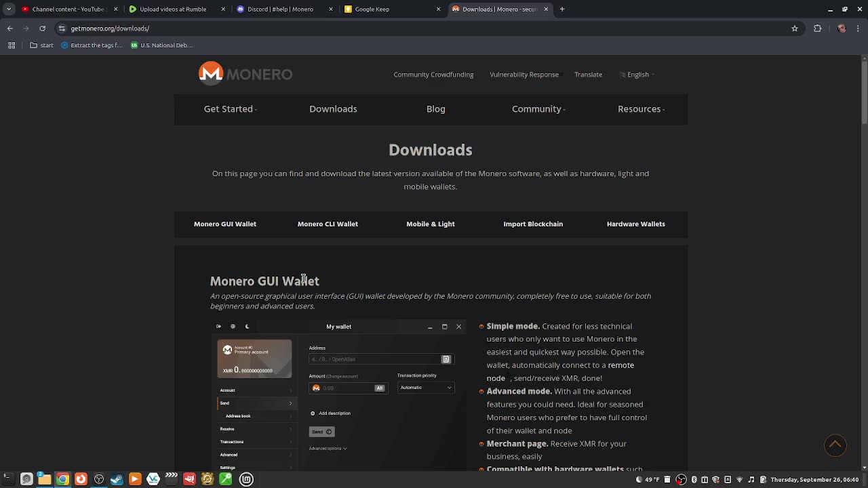This screenshot has width=868, height=488.
Task: Open the Extract the tags bookmark
Action: [x=92, y=45]
